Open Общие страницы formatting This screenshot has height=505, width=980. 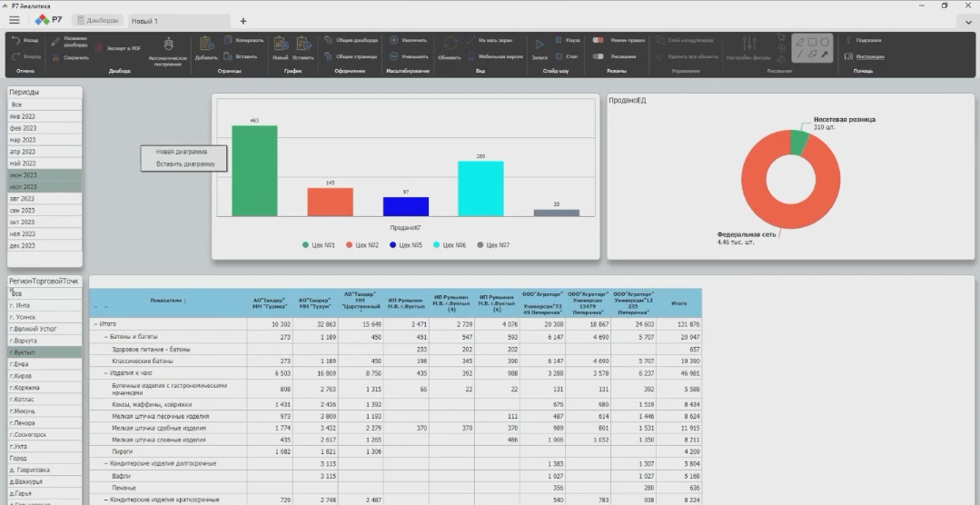pyautogui.click(x=351, y=56)
